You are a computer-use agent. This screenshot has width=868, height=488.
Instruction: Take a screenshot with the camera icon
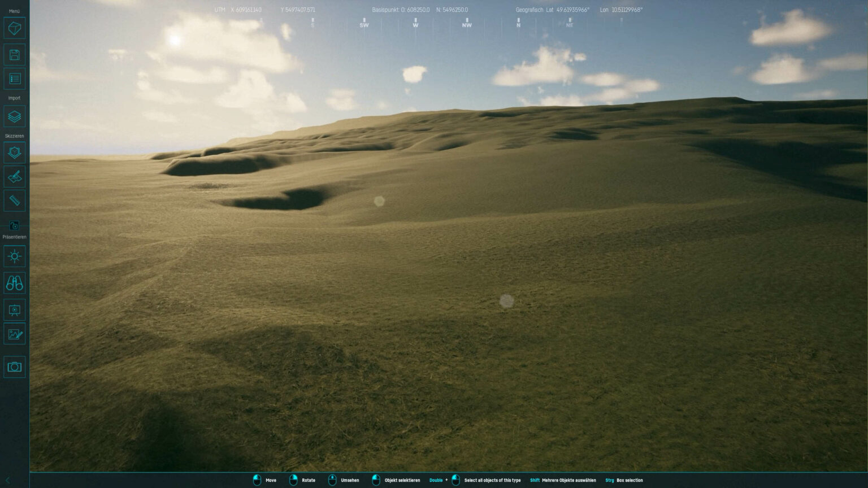click(x=15, y=367)
